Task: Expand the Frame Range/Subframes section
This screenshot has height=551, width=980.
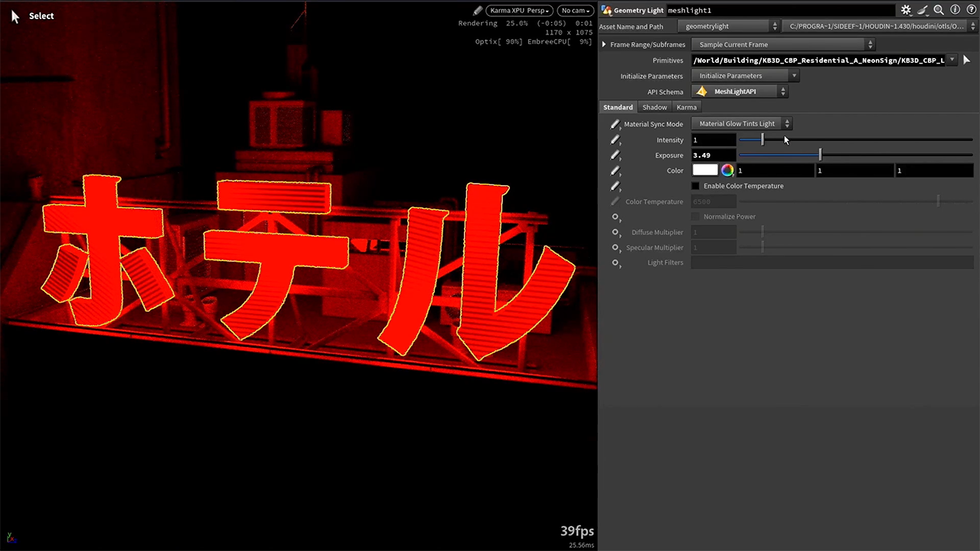Action: [604, 44]
